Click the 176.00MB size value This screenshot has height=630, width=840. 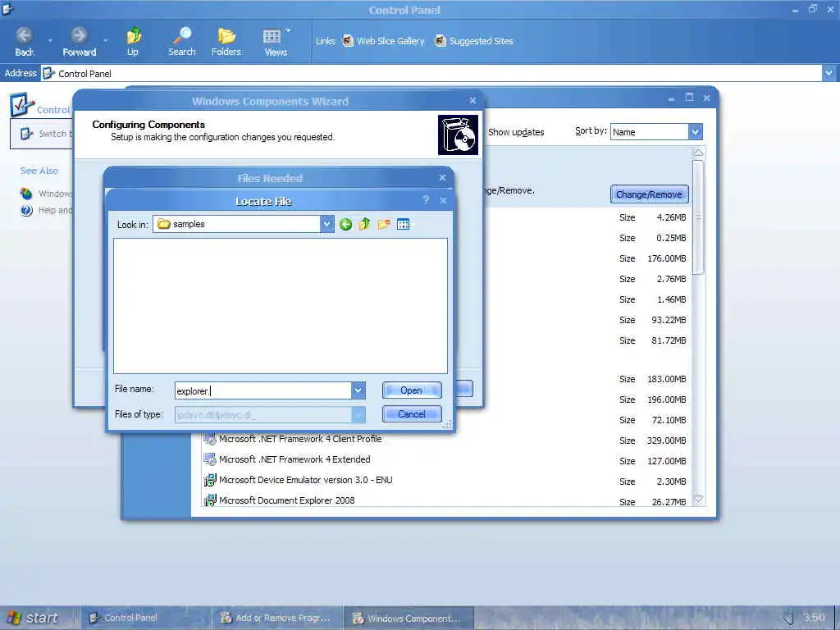pyautogui.click(x=666, y=258)
